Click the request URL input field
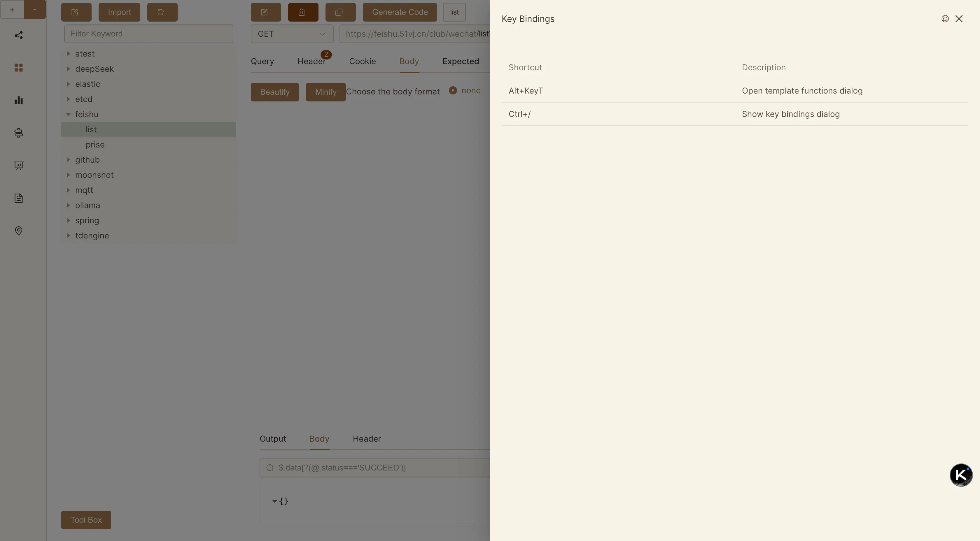 pyautogui.click(x=415, y=34)
